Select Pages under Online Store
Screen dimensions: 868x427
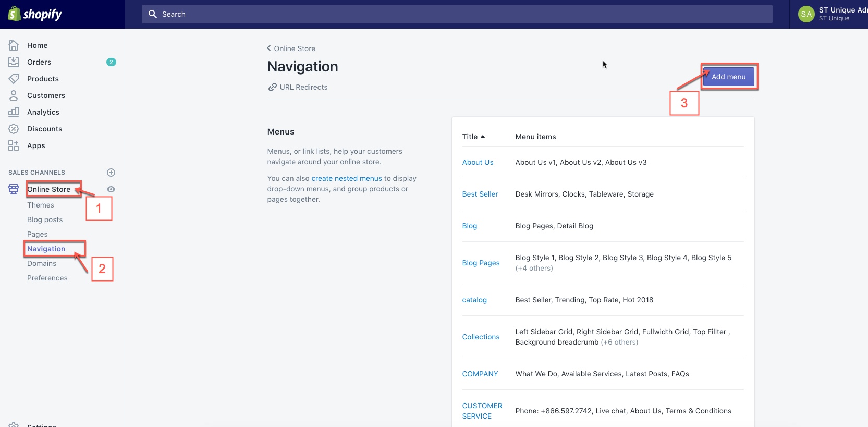[x=38, y=234]
